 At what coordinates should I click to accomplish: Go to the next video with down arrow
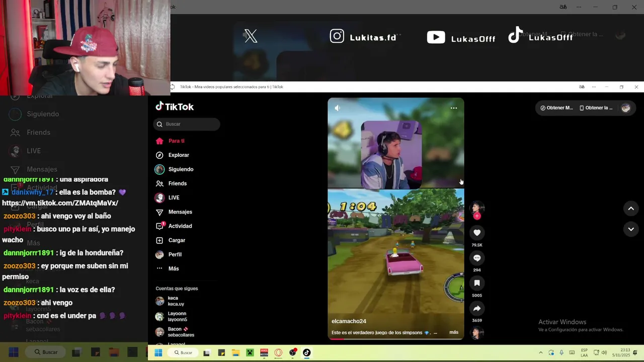[631, 229]
